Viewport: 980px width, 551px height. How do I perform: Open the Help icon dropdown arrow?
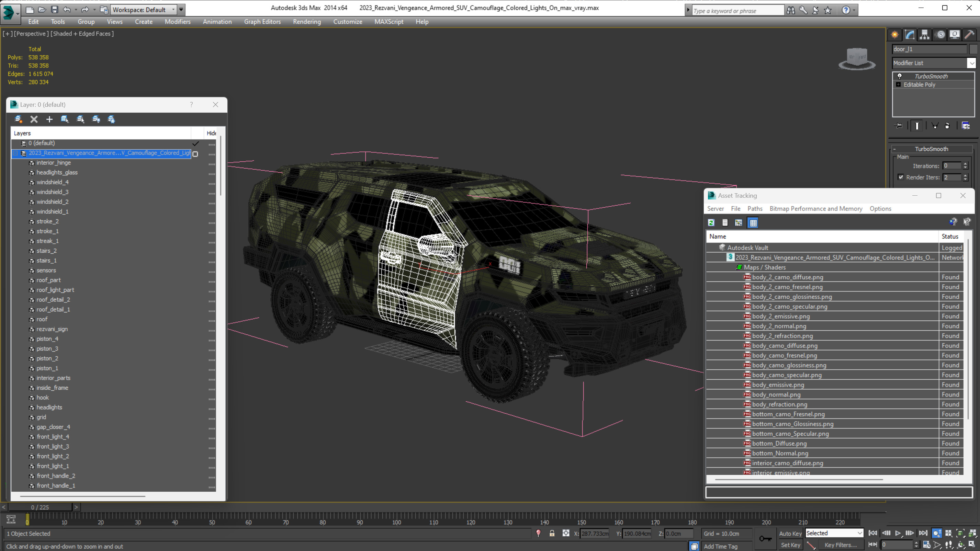854,10
